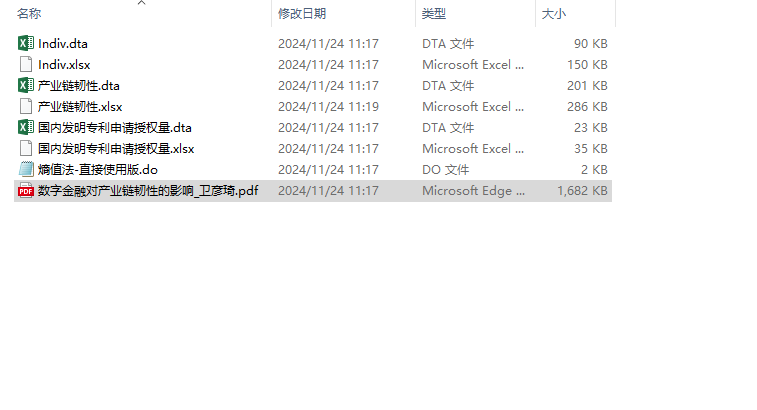Viewport: 757px width, 410px height.
Task: Click the sort arrow above 名称 column
Action: [x=141, y=3]
